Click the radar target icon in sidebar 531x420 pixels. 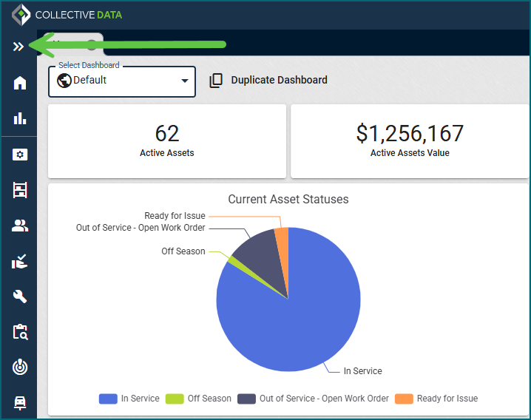pyautogui.click(x=19, y=367)
